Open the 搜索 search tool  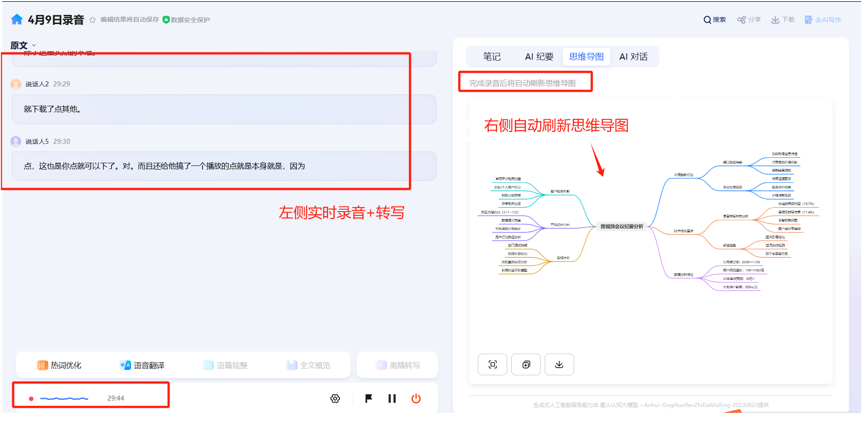tap(715, 20)
